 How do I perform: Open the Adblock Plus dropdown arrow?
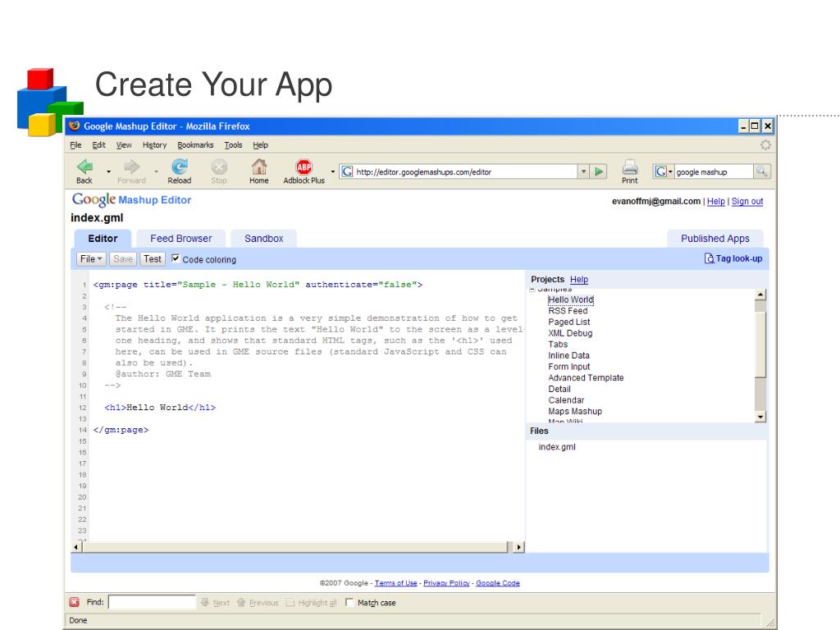[x=333, y=171]
